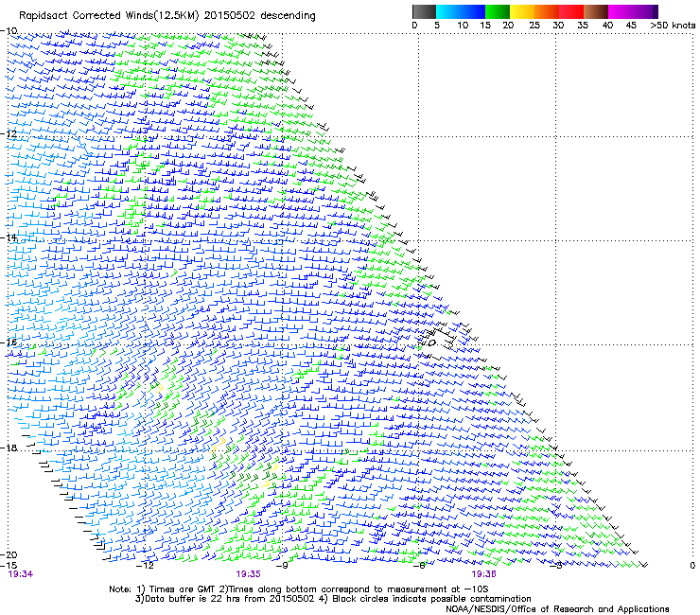700x615 pixels.
Task: Click the '-9' longitude axis label
Action: point(282,566)
